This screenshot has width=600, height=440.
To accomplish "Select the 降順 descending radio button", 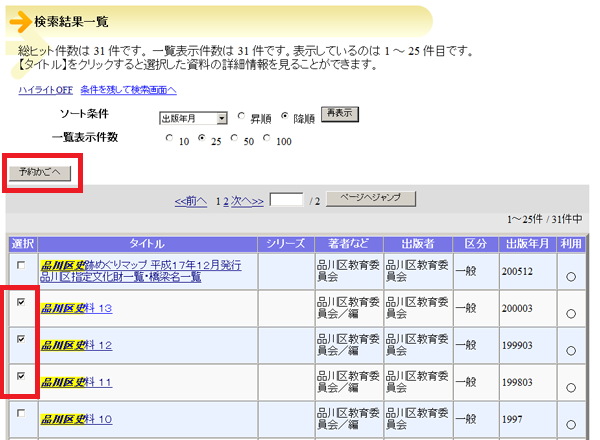I will [284, 116].
